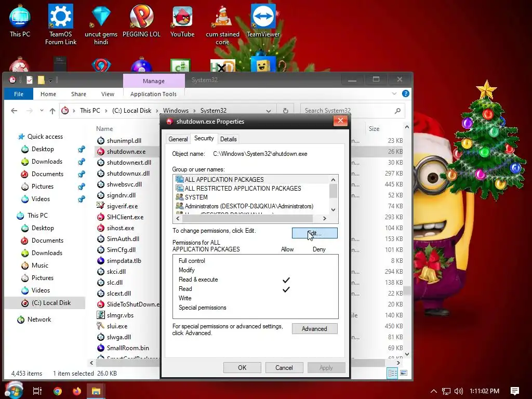
Task: Click the Edit... permissions button
Action: tap(314, 233)
